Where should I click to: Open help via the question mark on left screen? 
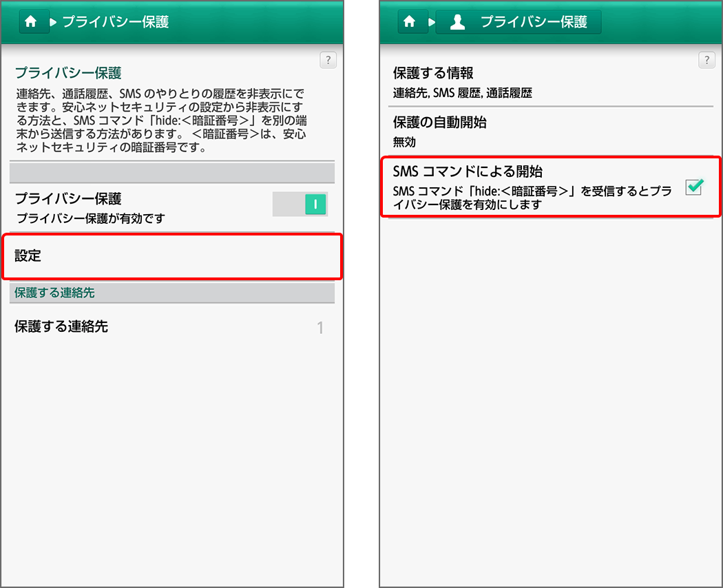[328, 61]
